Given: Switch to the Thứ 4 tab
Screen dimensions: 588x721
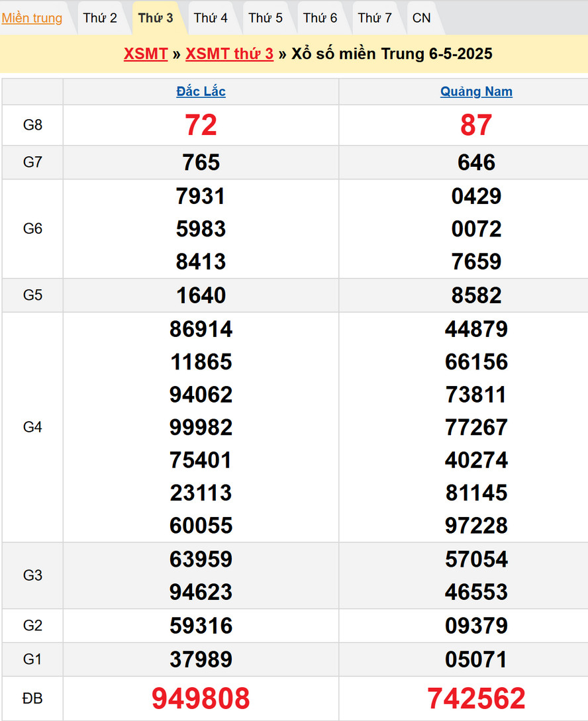Looking at the screenshot, I should (211, 18).
